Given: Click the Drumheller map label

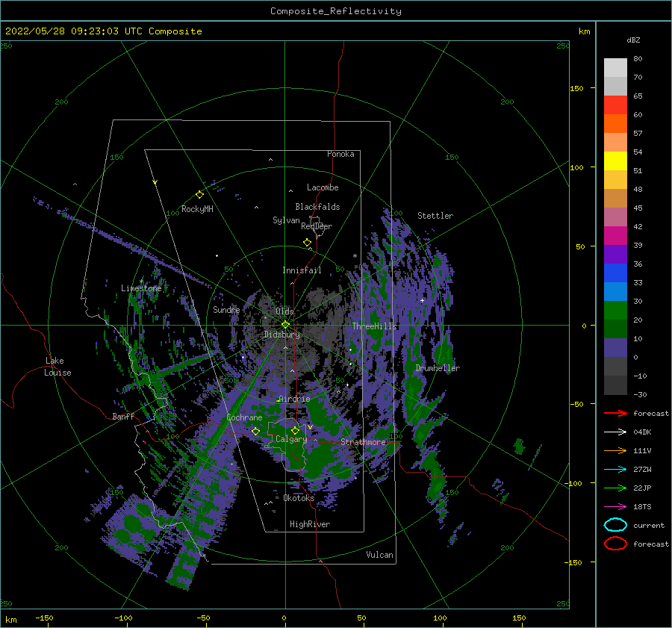Looking at the screenshot, I should [x=438, y=368].
